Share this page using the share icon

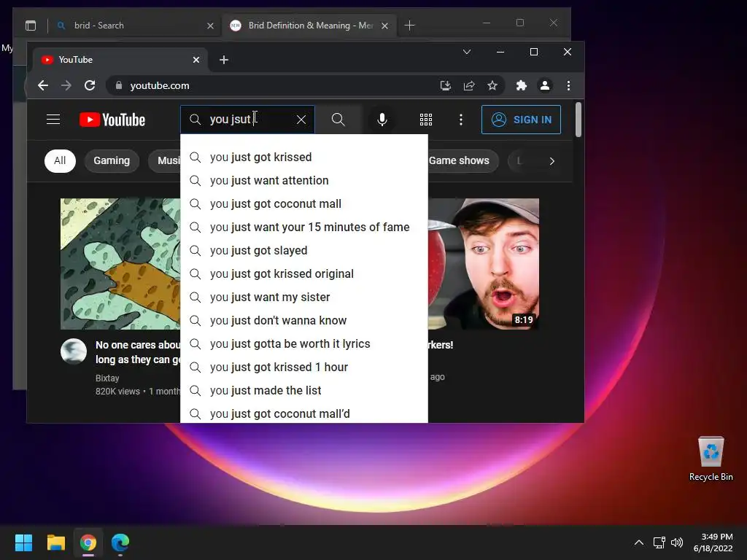469,86
